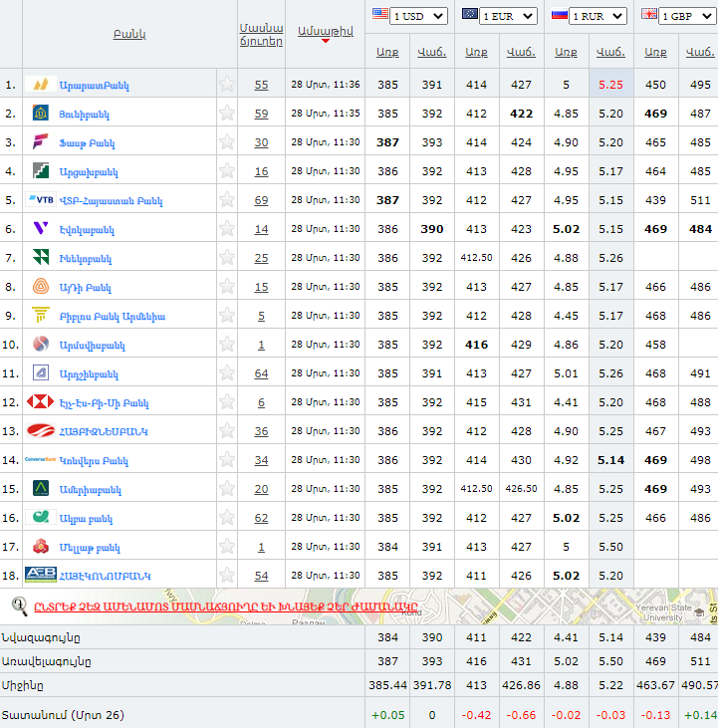
Task: Click the AEB ՀԱՅԷԿՈՆՈՄԲԱՆԿ logo
Action: pyautogui.click(x=41, y=575)
